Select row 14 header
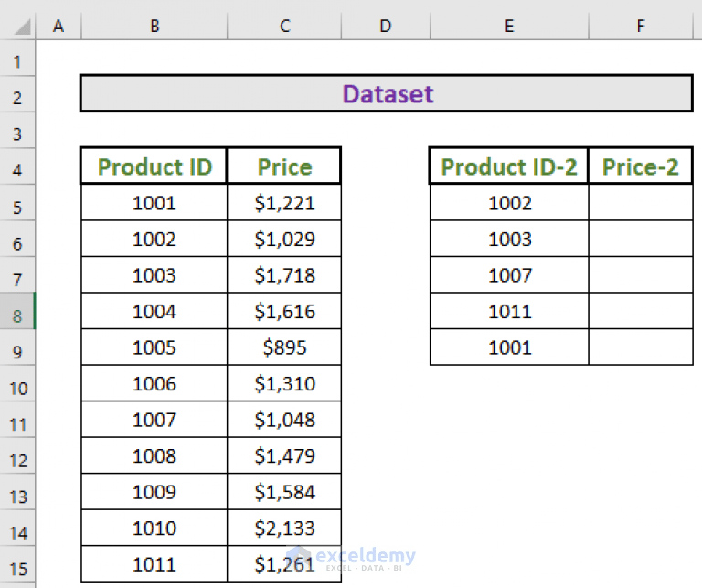This screenshot has height=588, width=702. [17, 528]
